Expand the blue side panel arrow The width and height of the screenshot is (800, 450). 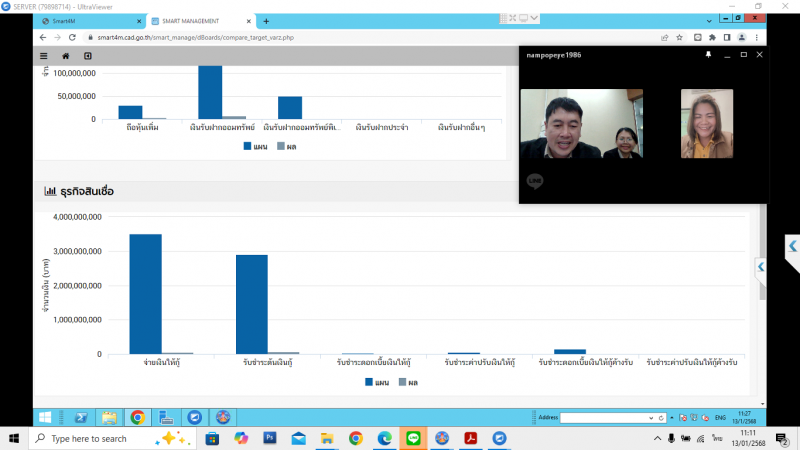(x=761, y=267)
